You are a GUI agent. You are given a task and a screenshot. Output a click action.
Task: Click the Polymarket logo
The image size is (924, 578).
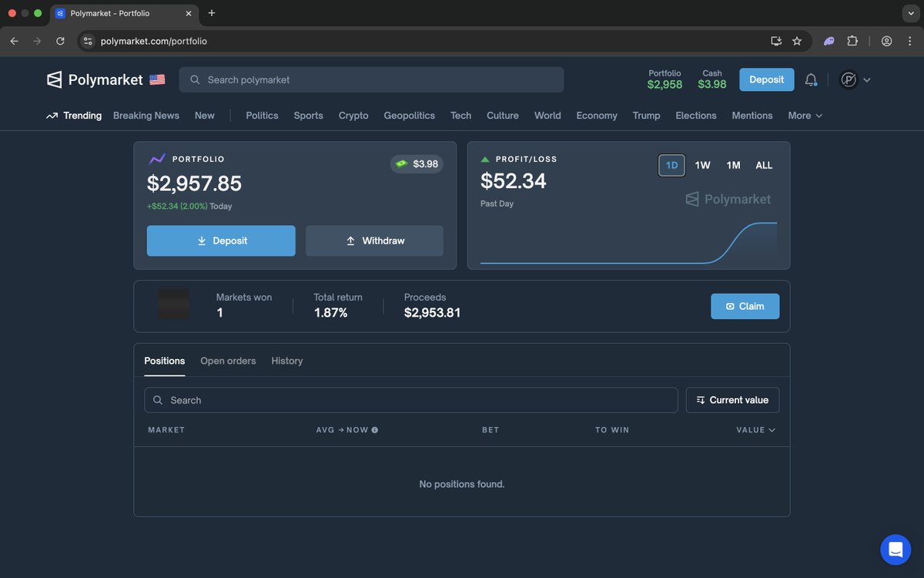[x=53, y=79]
